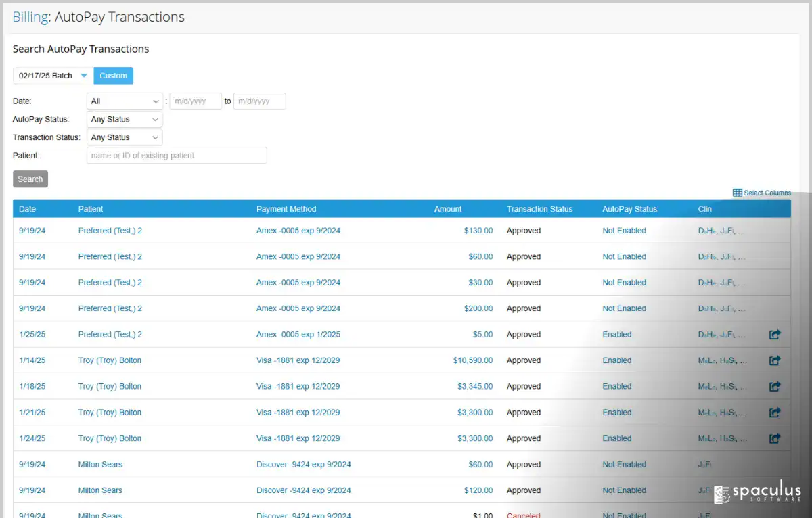Click Enabled AutoPay status for $5.00 row
This screenshot has height=518, width=812.
click(x=617, y=334)
